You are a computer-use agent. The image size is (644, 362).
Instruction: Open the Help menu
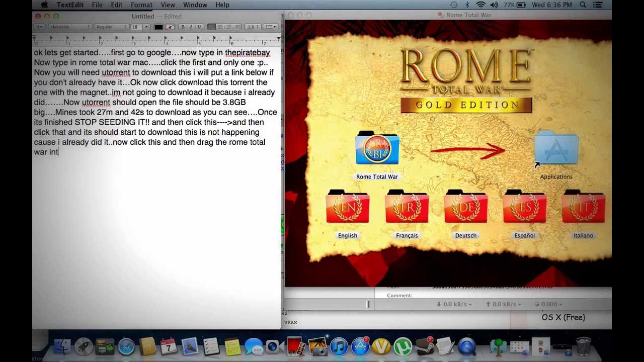[222, 5]
